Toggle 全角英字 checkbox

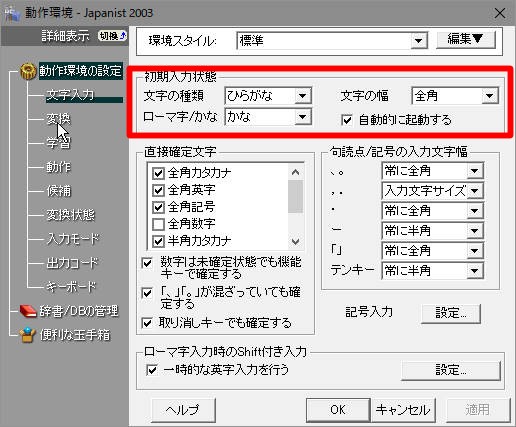(x=158, y=190)
